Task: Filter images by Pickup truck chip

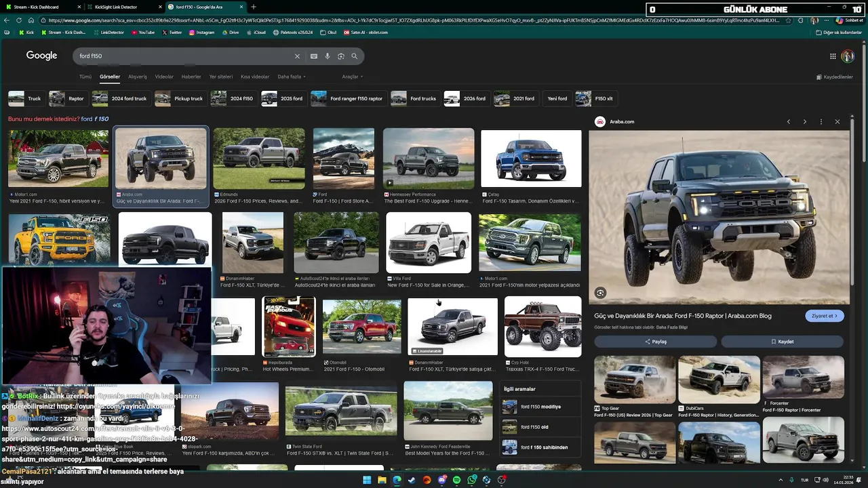Action: pos(180,98)
